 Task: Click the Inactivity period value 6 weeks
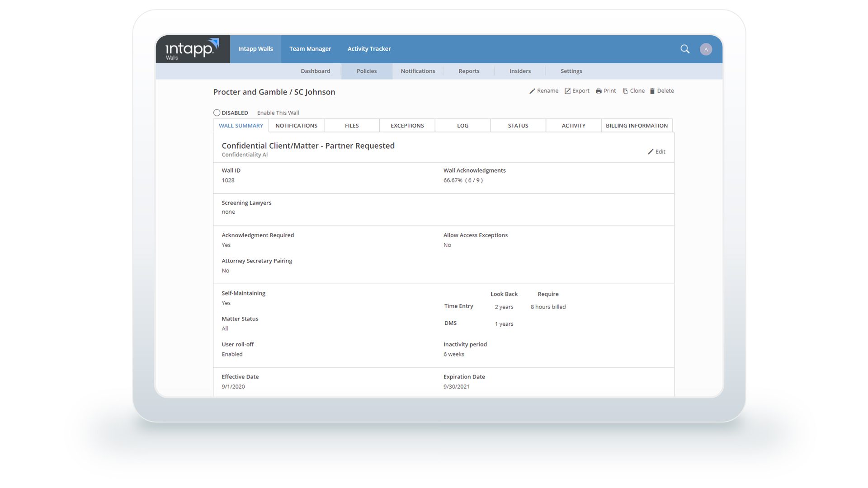(454, 354)
